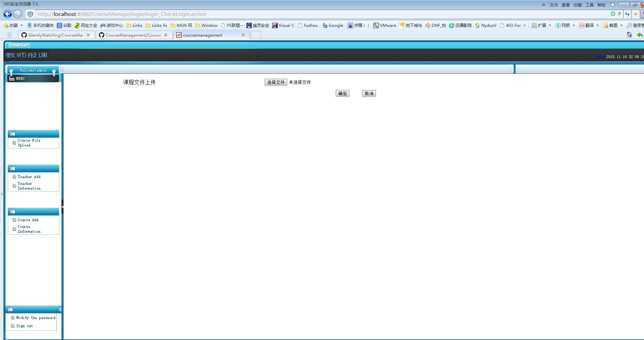Open the 网银 banking dropdown

point(565,25)
